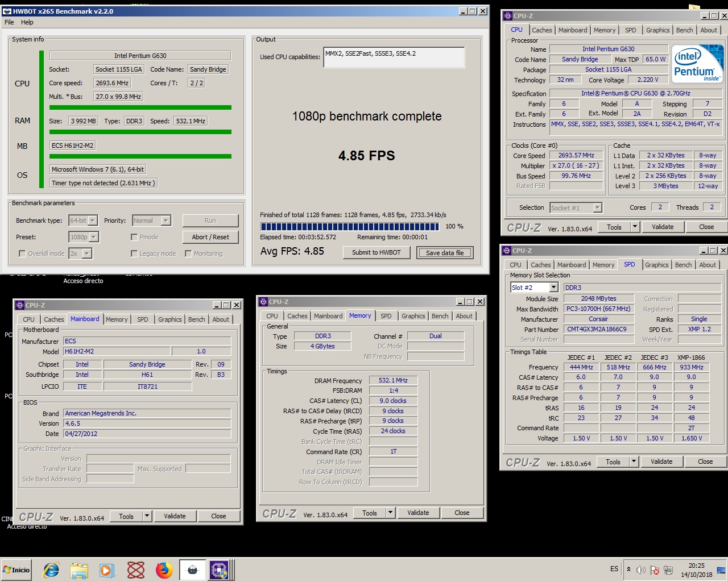Open Internet Explorer from the taskbar
The width and height of the screenshot is (728, 582).
coord(51,569)
